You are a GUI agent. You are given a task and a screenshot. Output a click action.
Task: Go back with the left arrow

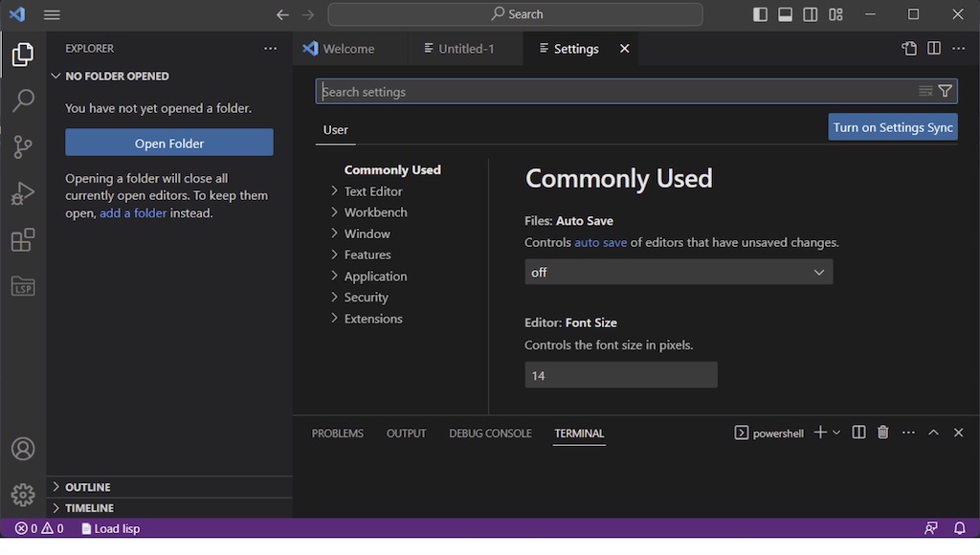click(282, 14)
